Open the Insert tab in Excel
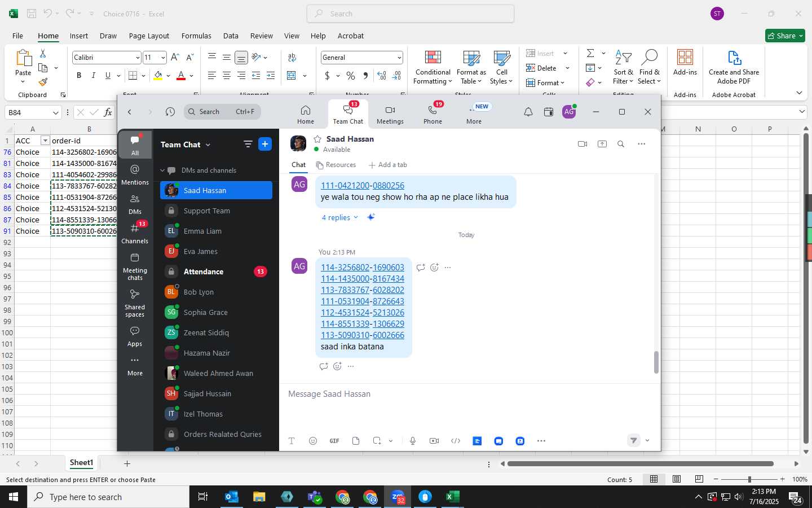The image size is (812, 508). pyautogui.click(x=79, y=36)
